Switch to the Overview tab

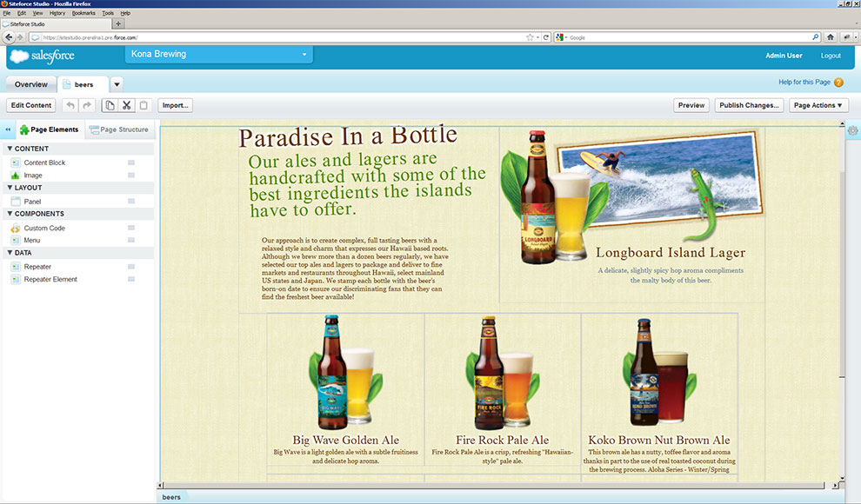click(x=30, y=84)
